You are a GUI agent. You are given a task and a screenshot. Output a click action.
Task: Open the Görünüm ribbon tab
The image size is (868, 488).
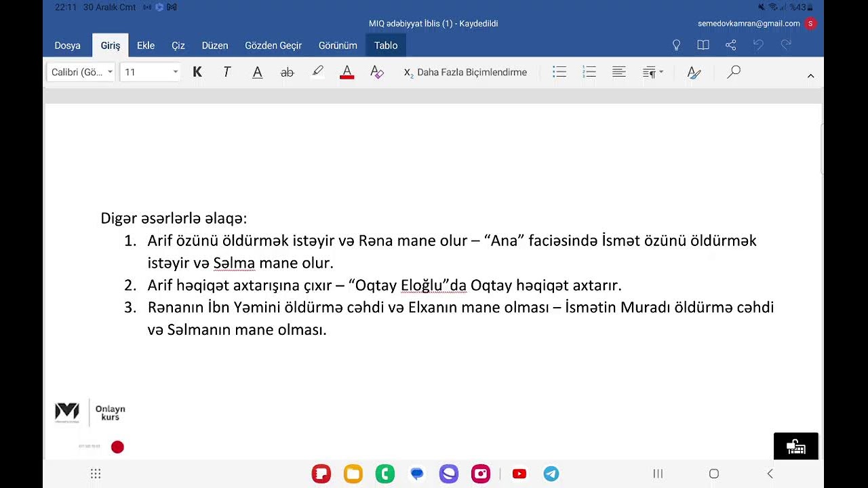tap(338, 45)
